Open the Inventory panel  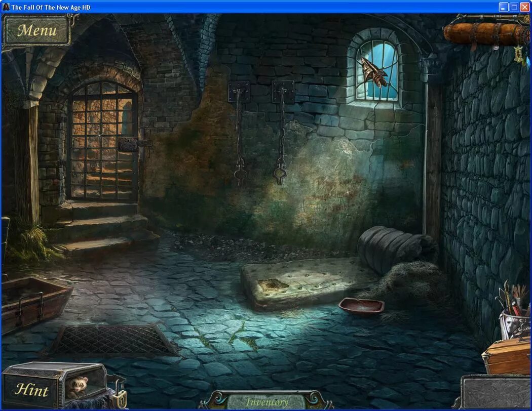(x=267, y=402)
